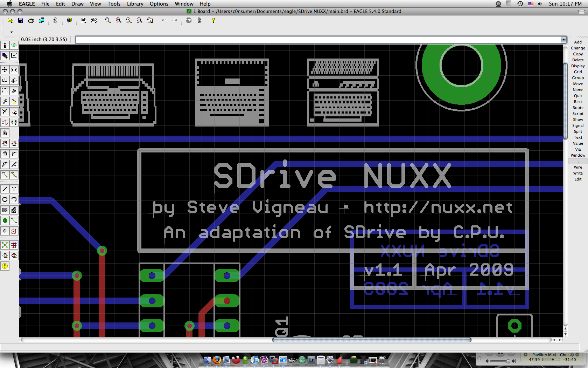Open the View menu
The height and width of the screenshot is (368, 588).
pyautogui.click(x=95, y=4)
